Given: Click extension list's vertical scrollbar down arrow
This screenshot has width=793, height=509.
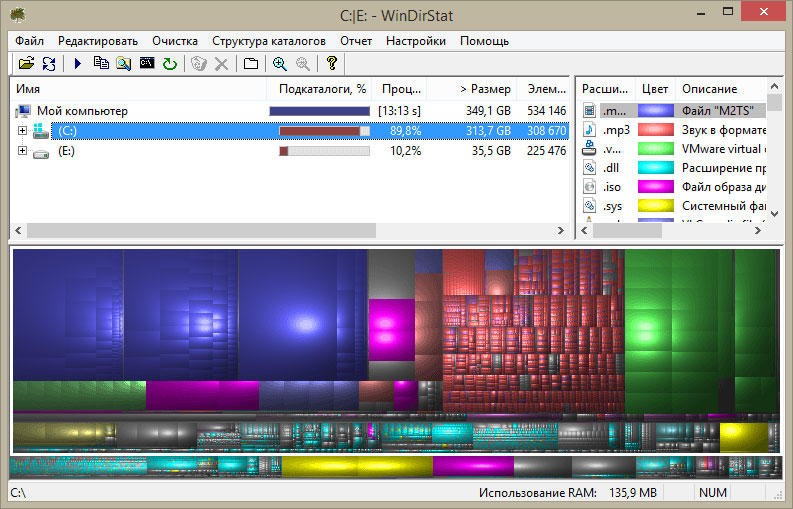Looking at the screenshot, I should coord(775,214).
